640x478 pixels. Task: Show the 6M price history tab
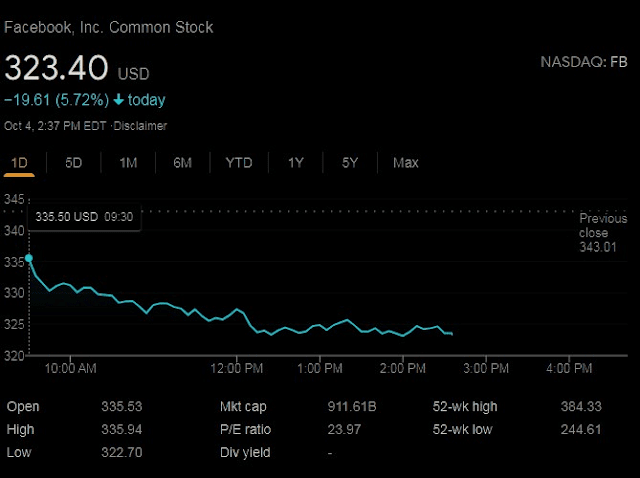pyautogui.click(x=182, y=163)
